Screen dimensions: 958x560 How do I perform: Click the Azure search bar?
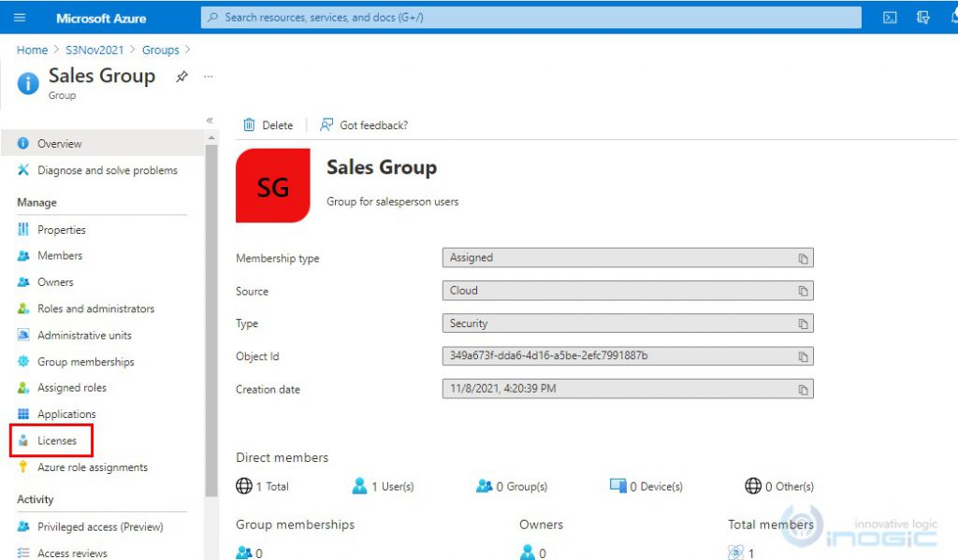(x=531, y=17)
